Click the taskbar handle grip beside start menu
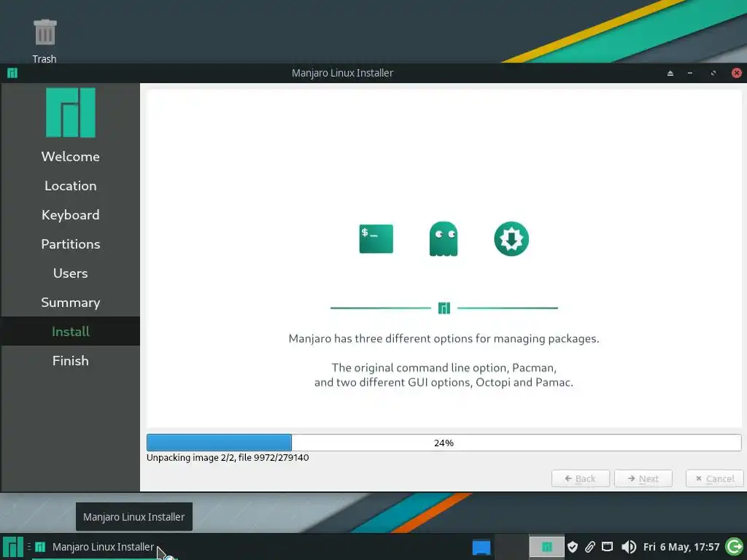Screen dimensions: 747x560 tap(28, 547)
